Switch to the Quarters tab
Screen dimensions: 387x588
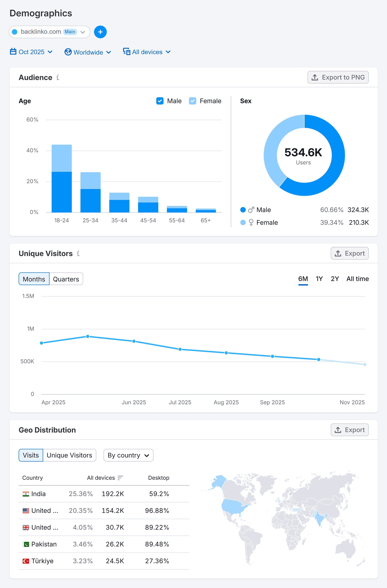click(x=66, y=279)
